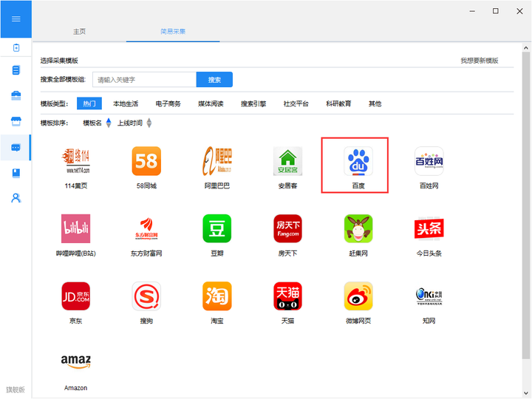Sort templates by 上线时间

(x=134, y=123)
